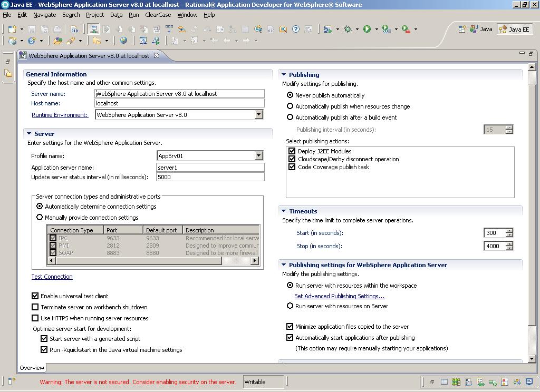540x392 pixels.
Task: Click the blue question mark Help icon
Action: (x=296, y=30)
